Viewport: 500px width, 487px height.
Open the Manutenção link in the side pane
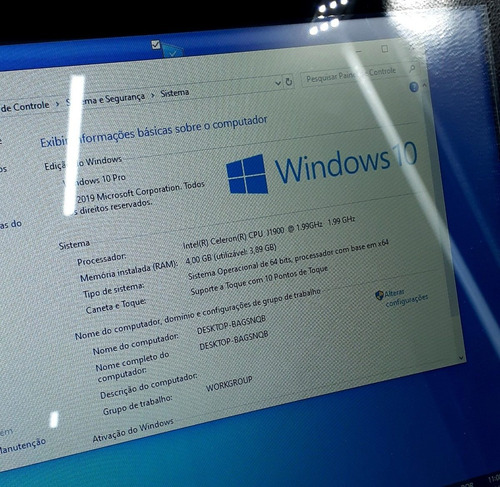point(22,447)
